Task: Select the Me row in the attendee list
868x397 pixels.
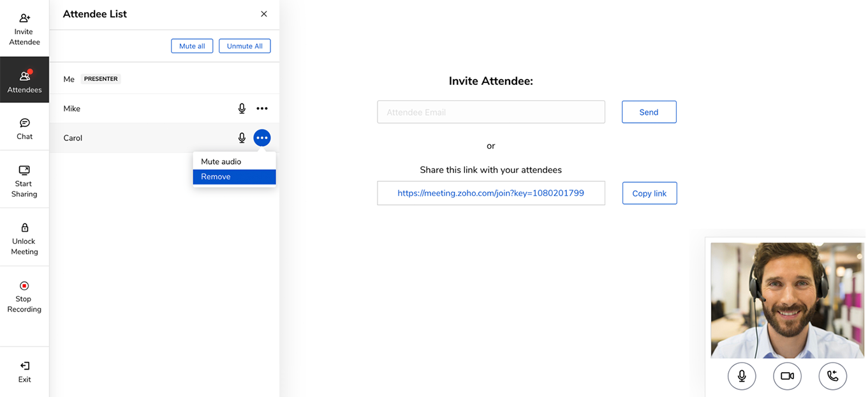Action: pyautogui.click(x=165, y=79)
